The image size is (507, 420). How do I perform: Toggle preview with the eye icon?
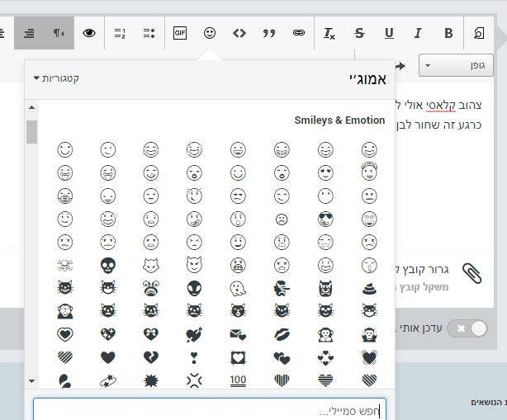pyautogui.click(x=89, y=33)
